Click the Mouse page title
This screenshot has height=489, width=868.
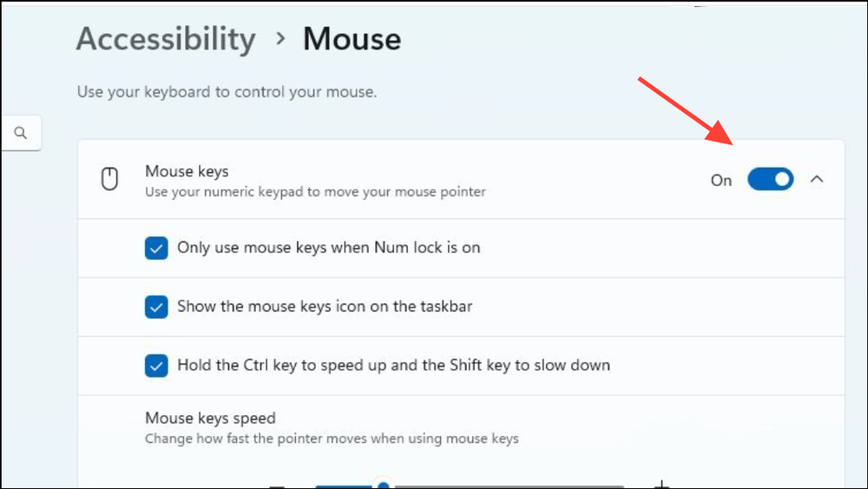point(352,39)
